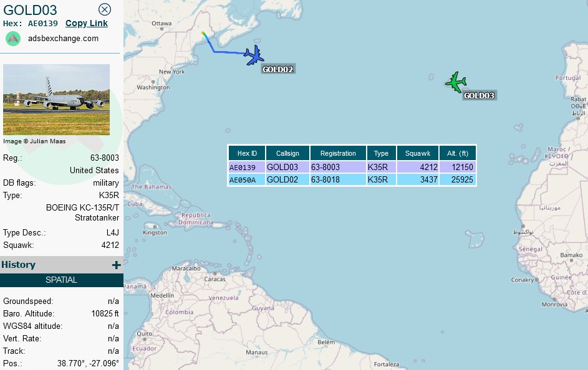Sort table by Type column header
Image resolution: width=588 pixels, height=370 pixels.
pyautogui.click(x=381, y=153)
